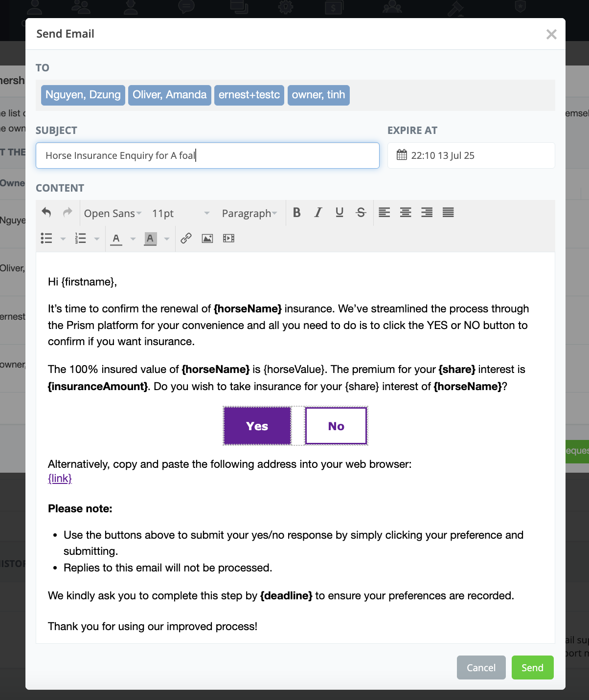Toggle italic formatting
Image resolution: width=589 pixels, height=700 pixels.
(x=318, y=213)
